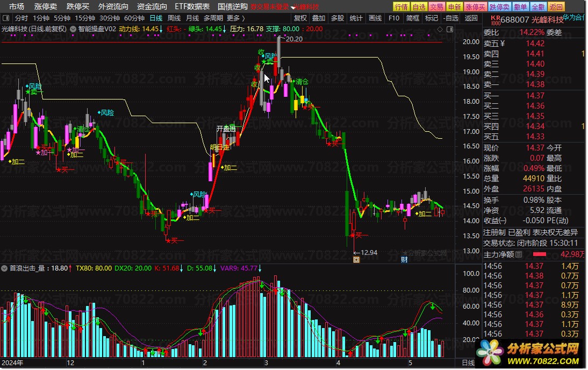588x370 pixels.
Task: Open F10 company information
Action: click(x=394, y=18)
